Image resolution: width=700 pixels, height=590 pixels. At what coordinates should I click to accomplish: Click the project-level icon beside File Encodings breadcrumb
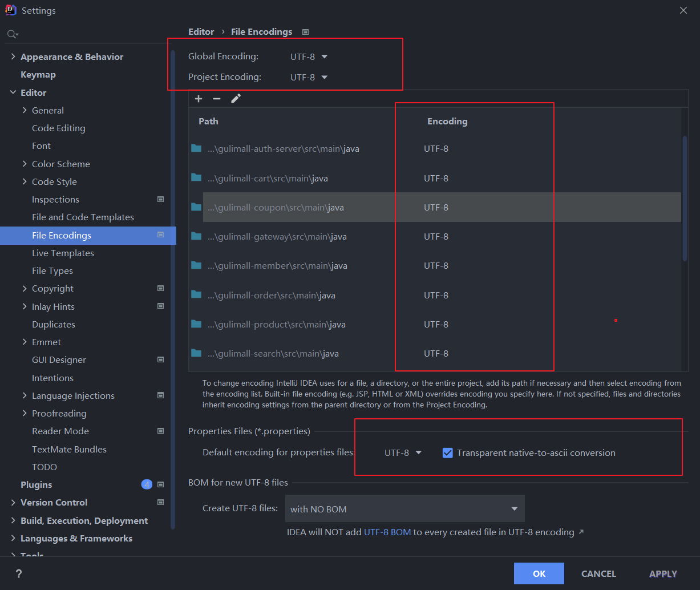coord(306,32)
